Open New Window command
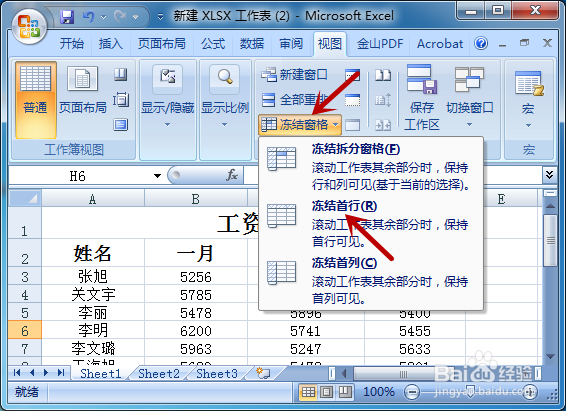The image size is (566, 411). (x=295, y=75)
